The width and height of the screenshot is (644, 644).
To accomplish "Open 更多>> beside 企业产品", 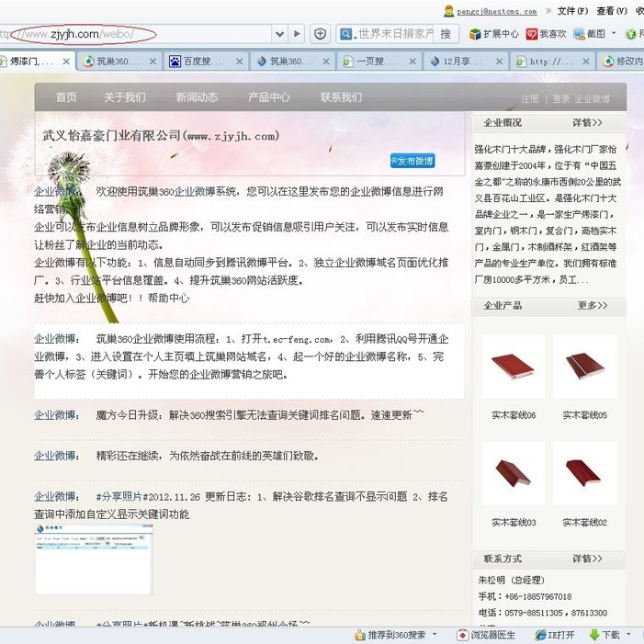I will click(593, 305).
